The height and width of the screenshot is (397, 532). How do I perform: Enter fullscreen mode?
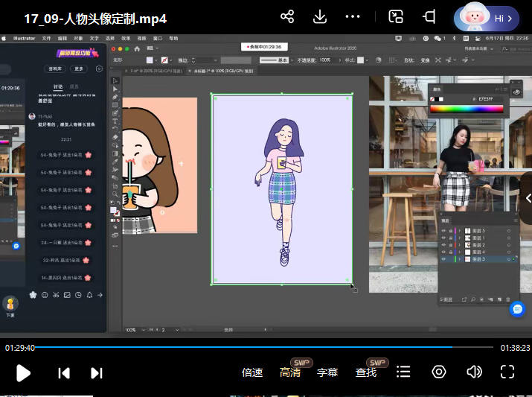pos(507,372)
